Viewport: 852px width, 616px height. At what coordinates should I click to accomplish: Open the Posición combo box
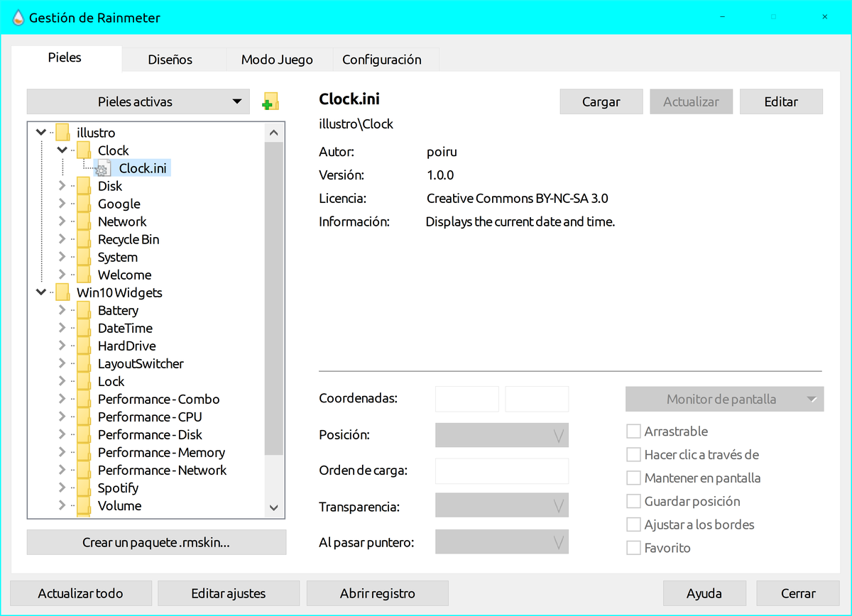(x=502, y=435)
